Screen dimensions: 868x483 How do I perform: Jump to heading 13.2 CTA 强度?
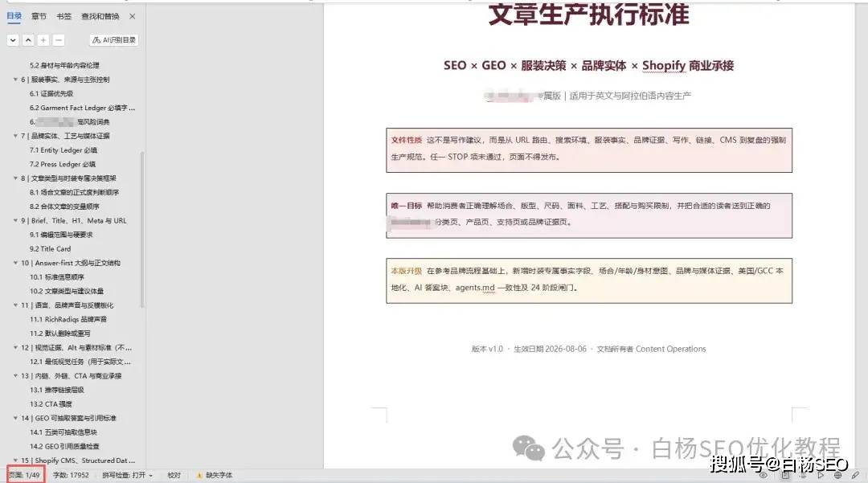point(51,404)
